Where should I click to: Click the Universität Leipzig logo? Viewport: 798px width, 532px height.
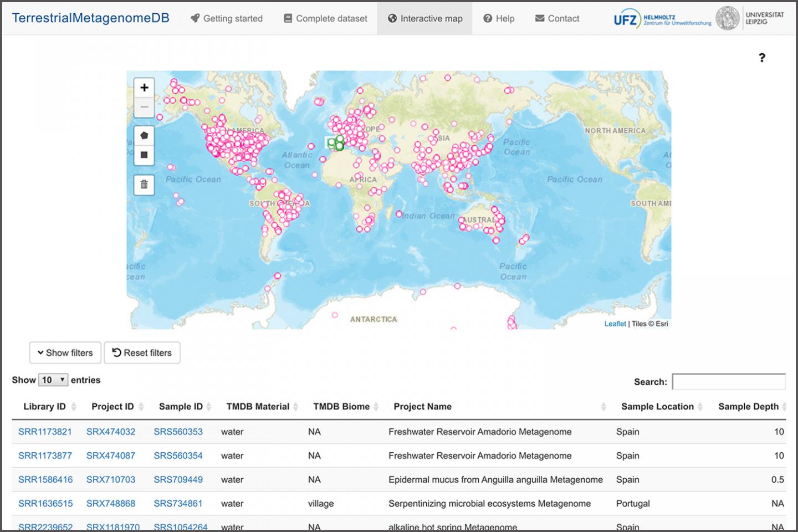coord(750,18)
